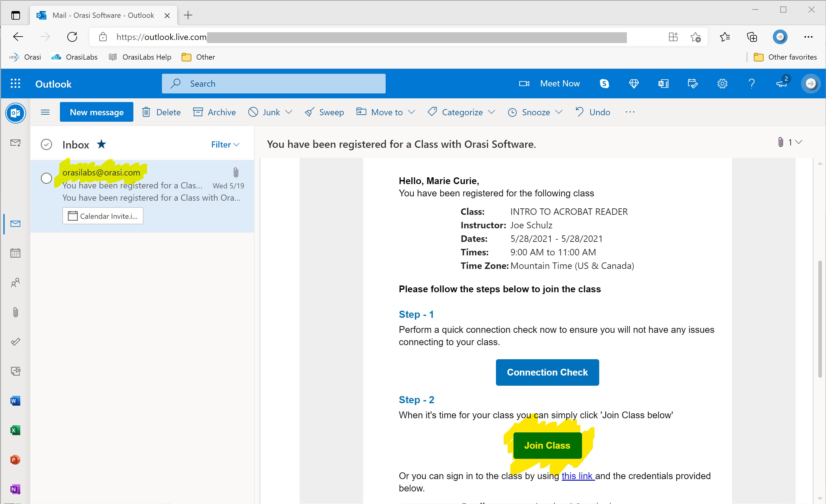Expand the Snooze dropdown arrow
The height and width of the screenshot is (504, 826).
[x=558, y=112]
